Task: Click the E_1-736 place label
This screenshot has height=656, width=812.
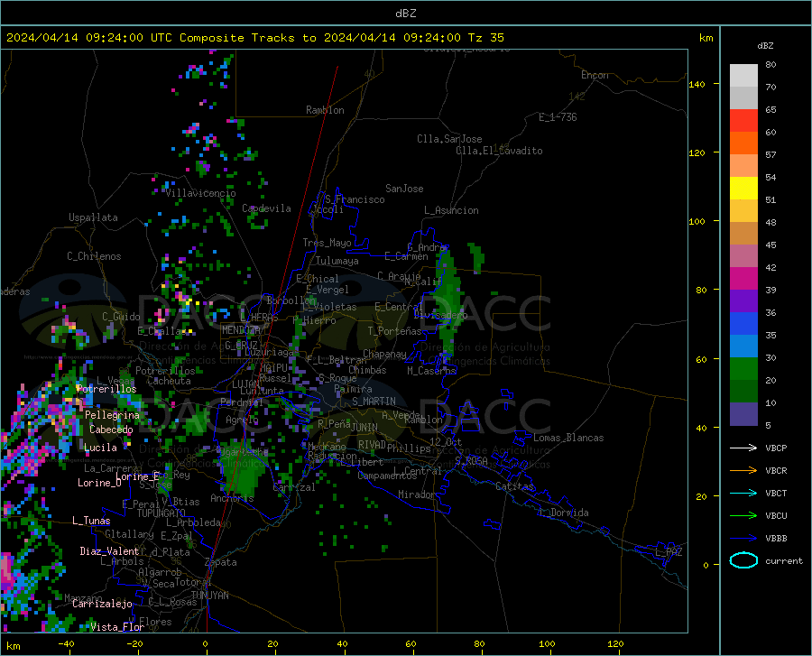Action: click(x=558, y=117)
